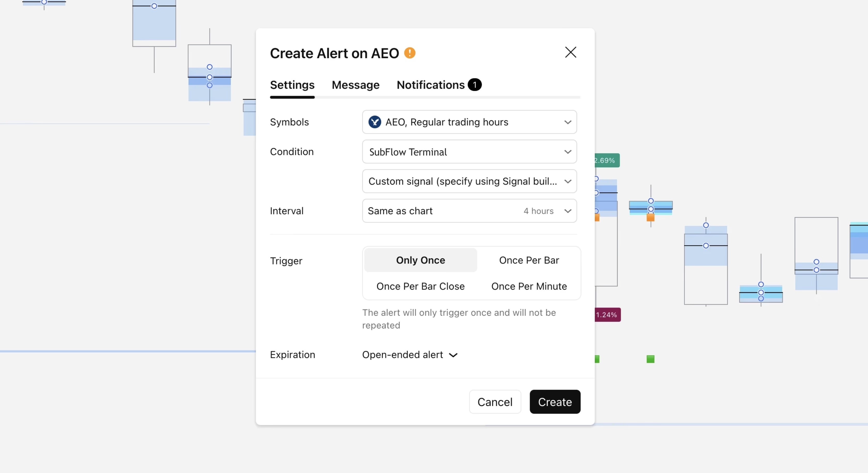Switch to the Notifications tab
Image resolution: width=868 pixels, height=473 pixels.
[x=430, y=85]
